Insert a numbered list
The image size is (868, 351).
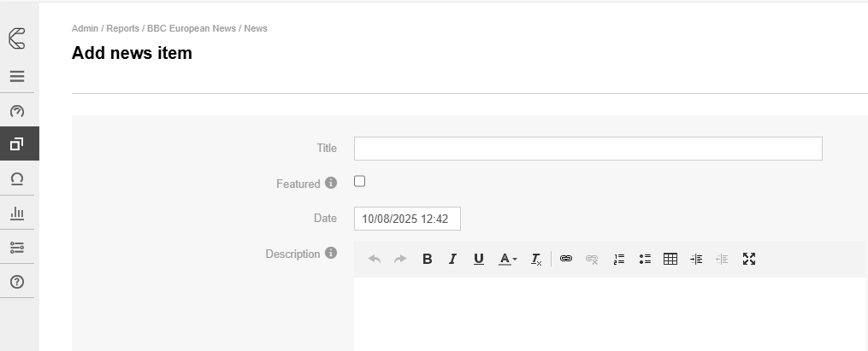[619, 260]
